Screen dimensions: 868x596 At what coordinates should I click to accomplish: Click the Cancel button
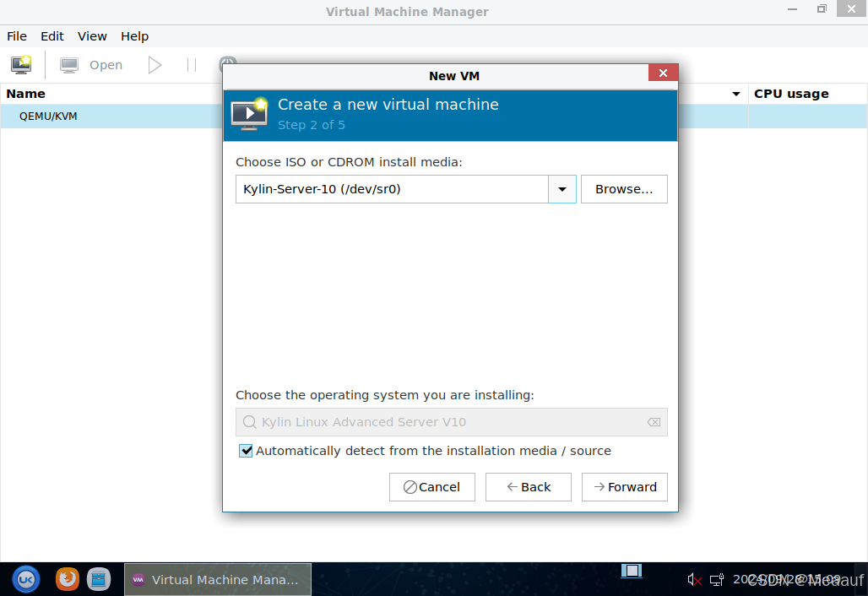pyautogui.click(x=431, y=487)
